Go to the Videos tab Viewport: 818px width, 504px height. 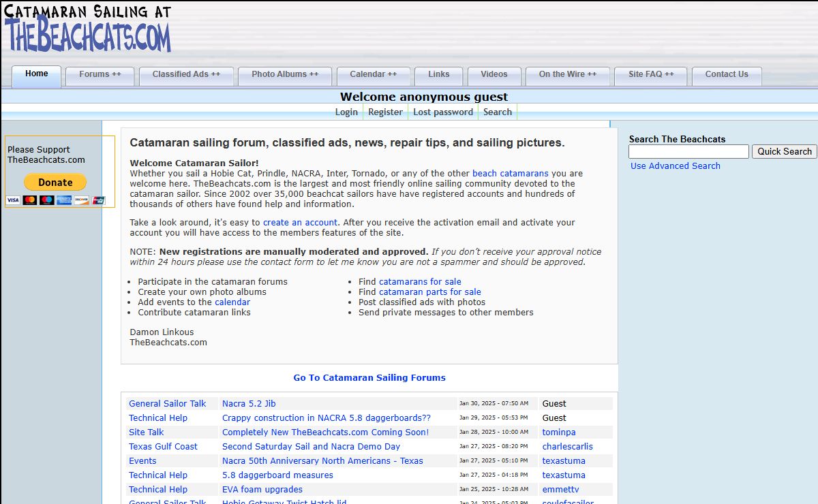click(x=494, y=75)
